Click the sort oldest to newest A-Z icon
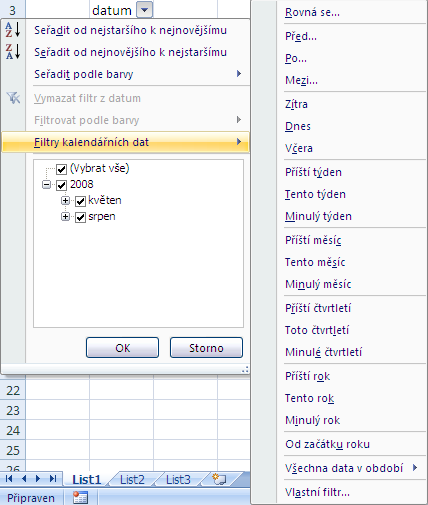 (13, 30)
